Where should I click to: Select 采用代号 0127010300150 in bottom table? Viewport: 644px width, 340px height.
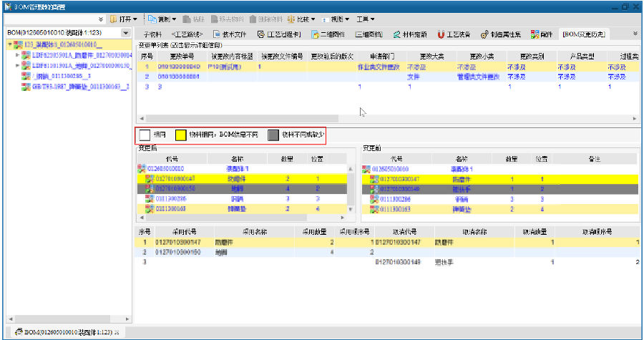[178, 252]
